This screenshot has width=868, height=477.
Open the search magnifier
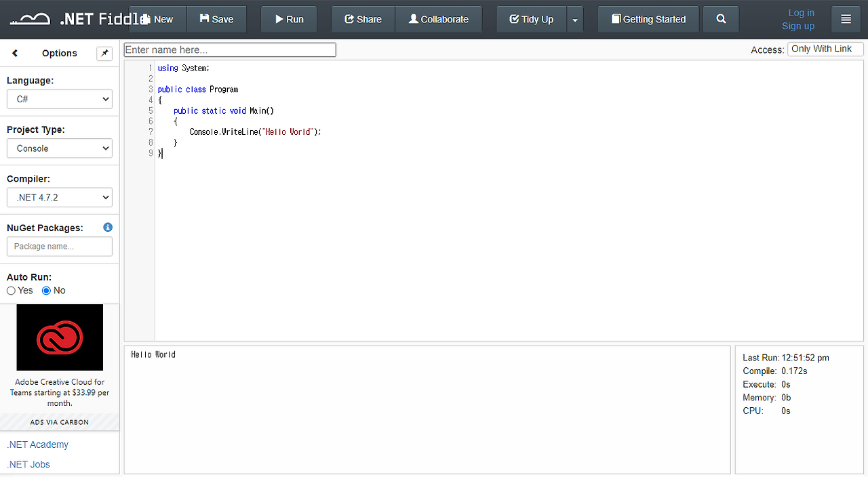coord(720,18)
